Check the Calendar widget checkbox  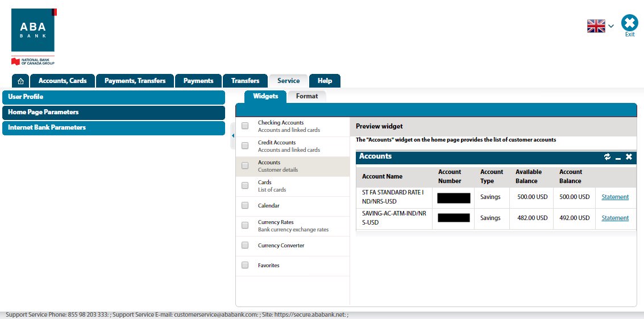click(x=245, y=206)
